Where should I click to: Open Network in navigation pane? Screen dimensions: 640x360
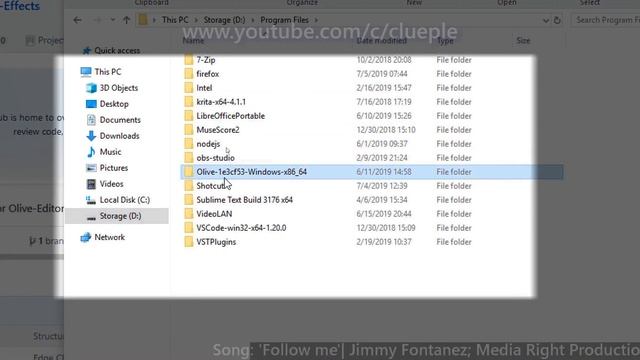pos(109,237)
